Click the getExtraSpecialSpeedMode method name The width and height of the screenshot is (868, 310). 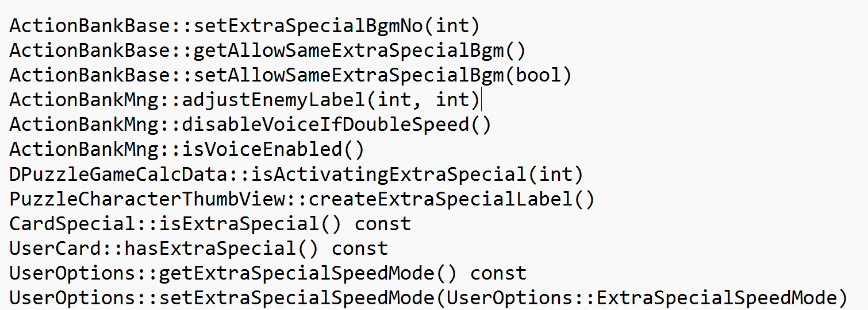point(295,273)
